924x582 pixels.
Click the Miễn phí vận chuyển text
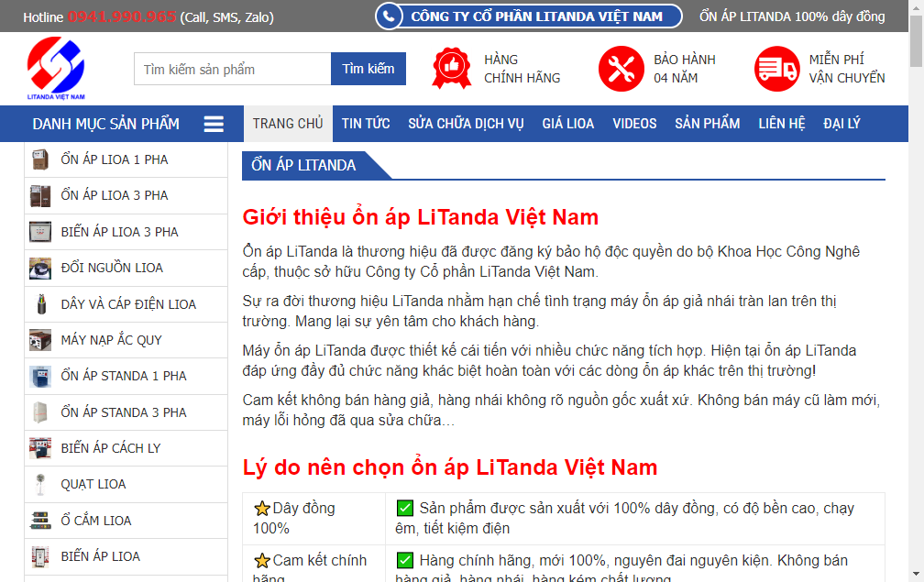(847, 69)
